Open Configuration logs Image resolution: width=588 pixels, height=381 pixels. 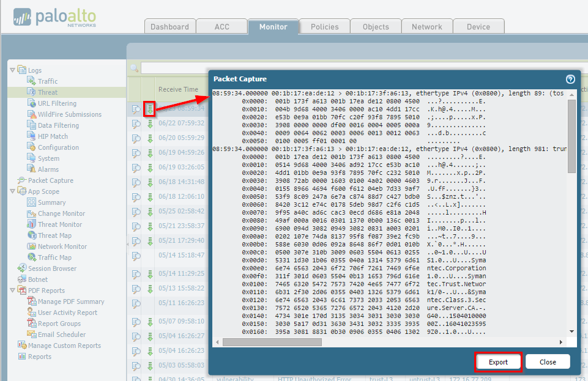[x=58, y=147]
